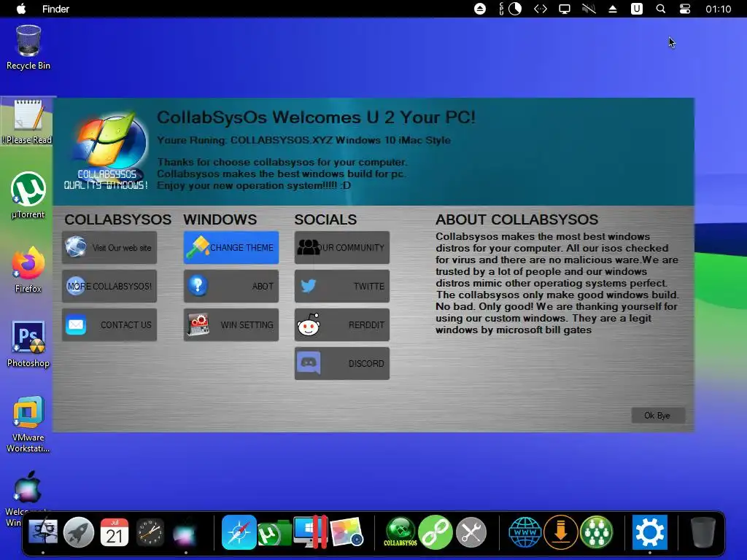Image resolution: width=747 pixels, height=560 pixels.
Task: Open the Windows monitor icon in dock
Action: [x=310, y=532]
